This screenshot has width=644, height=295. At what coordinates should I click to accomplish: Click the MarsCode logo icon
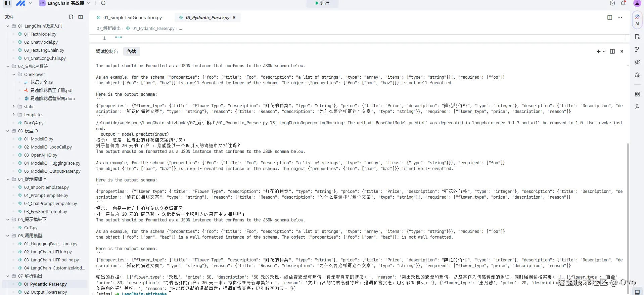pyautogui.click(x=21, y=3)
